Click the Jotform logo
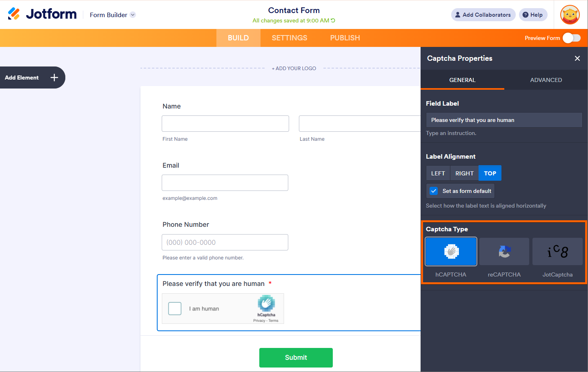 pos(42,14)
